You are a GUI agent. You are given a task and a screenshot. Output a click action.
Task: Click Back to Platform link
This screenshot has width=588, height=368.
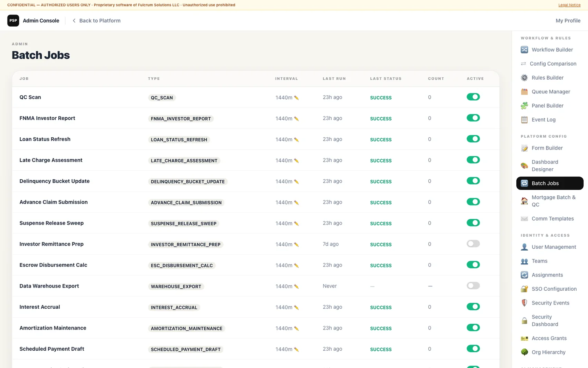(x=96, y=21)
